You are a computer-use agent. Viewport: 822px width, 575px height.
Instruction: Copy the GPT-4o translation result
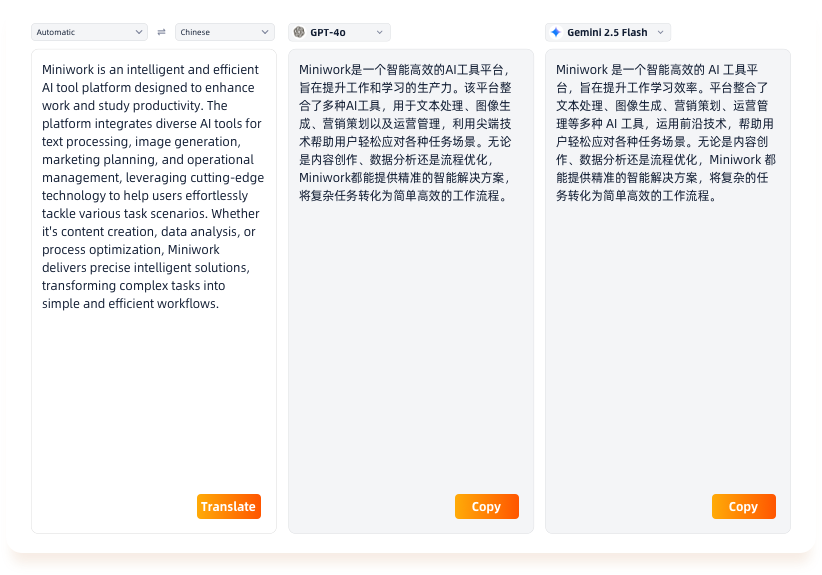point(486,506)
